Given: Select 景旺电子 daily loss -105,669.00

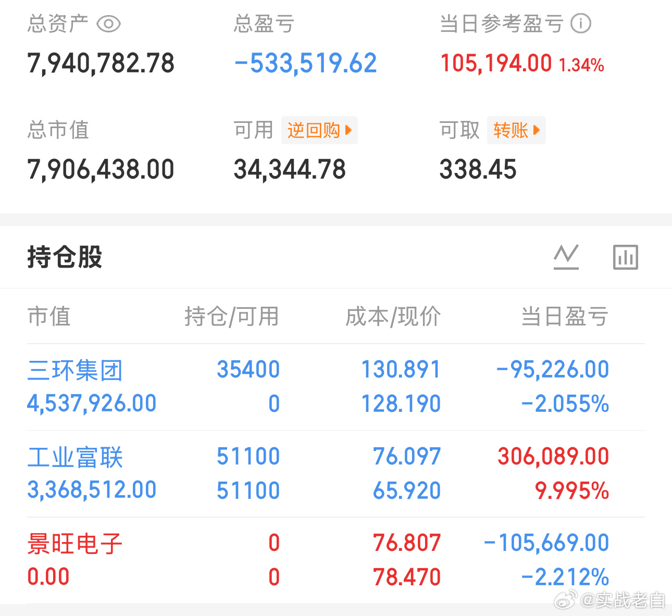Looking at the screenshot, I should click(x=546, y=543).
